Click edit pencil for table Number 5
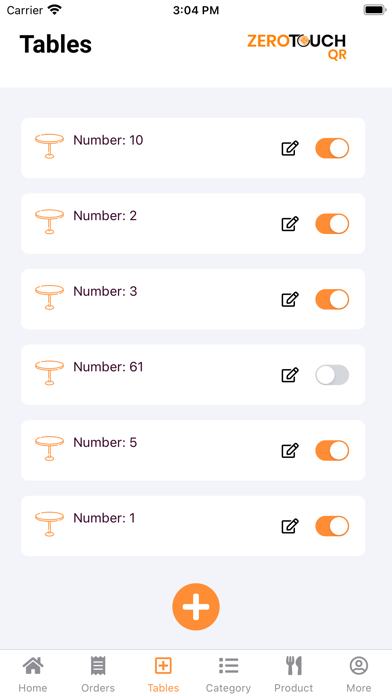 tap(290, 451)
